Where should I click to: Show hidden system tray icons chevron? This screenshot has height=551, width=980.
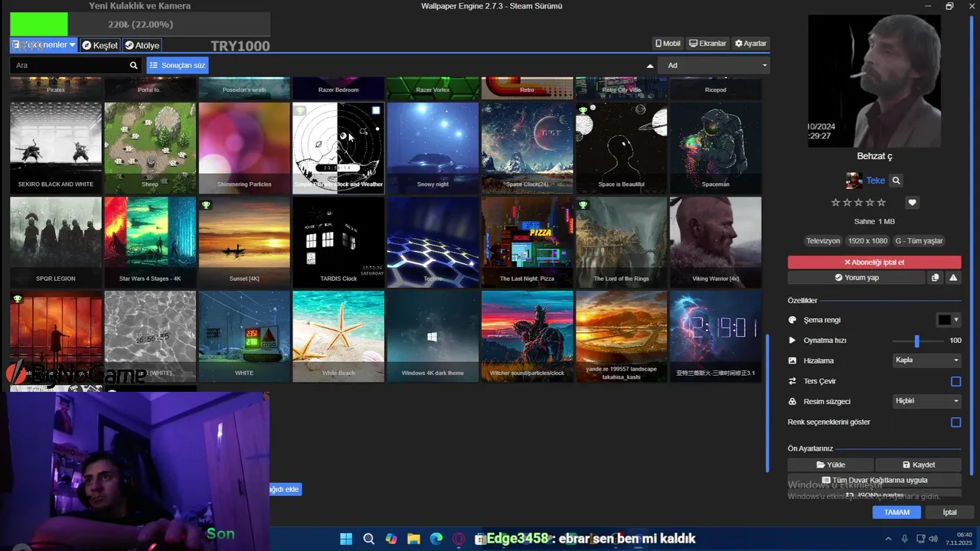[889, 539]
